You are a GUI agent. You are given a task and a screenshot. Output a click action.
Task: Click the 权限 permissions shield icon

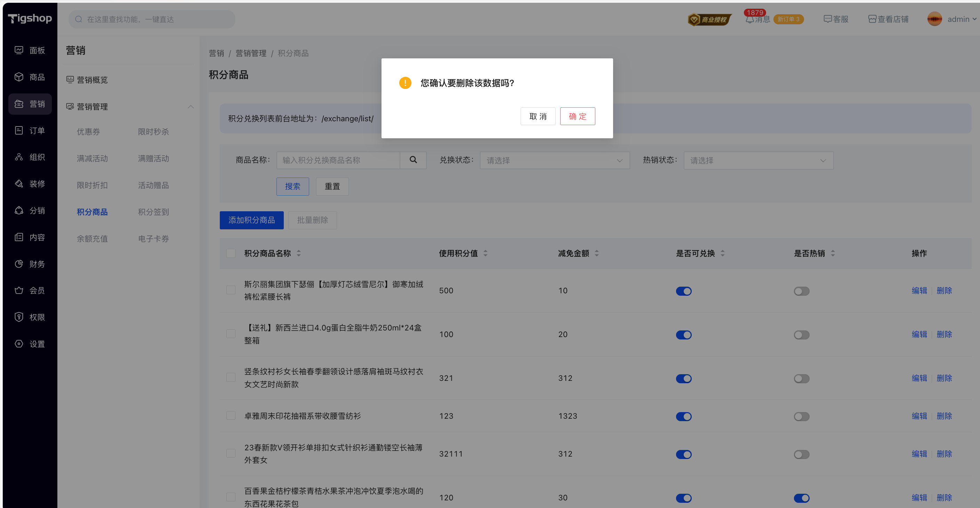click(19, 317)
